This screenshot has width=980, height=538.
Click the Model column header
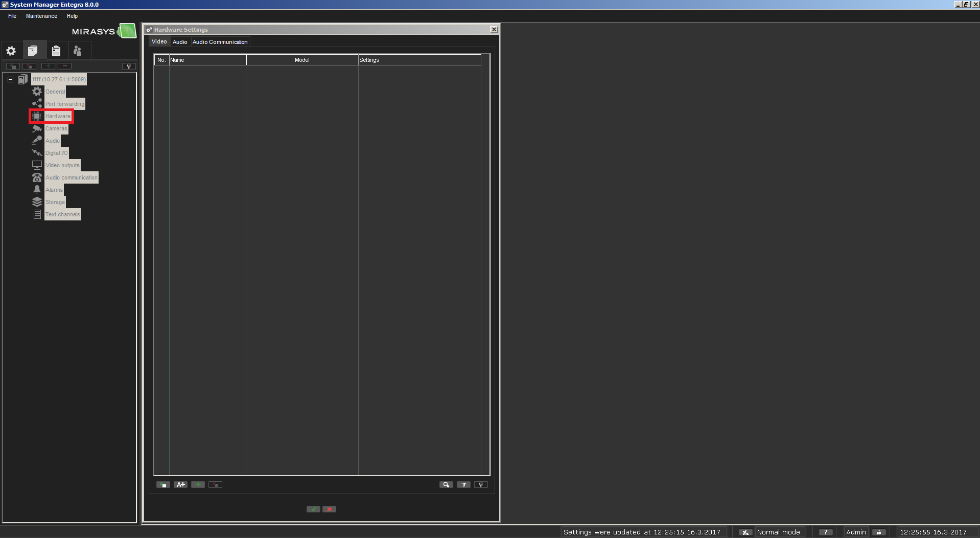point(302,60)
